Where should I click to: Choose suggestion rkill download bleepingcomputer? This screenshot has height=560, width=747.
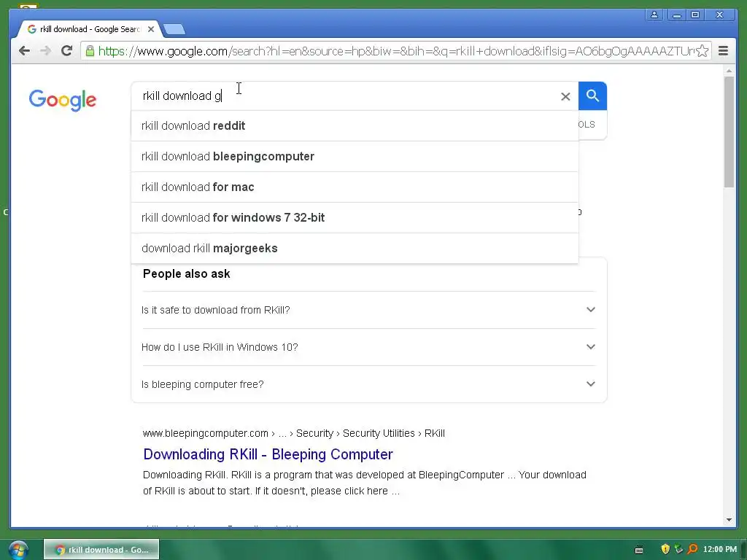[x=355, y=157]
